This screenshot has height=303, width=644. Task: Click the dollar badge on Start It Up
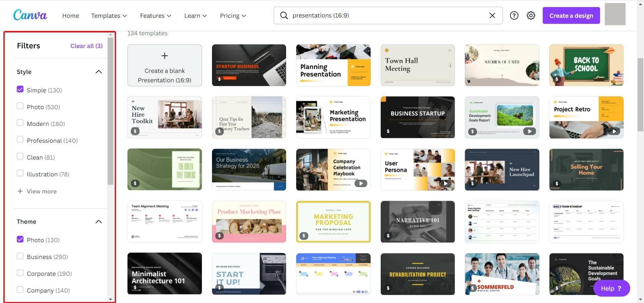point(219,288)
